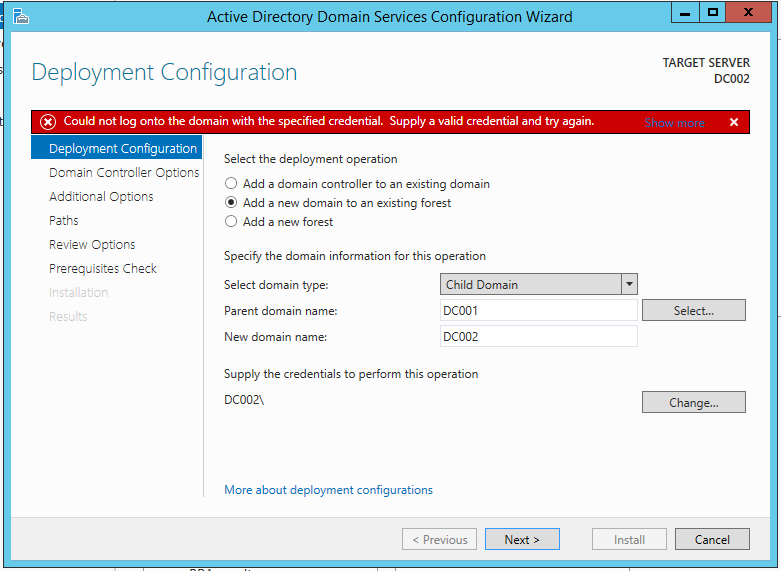Click the 'Could not log onto the domain' message
The width and height of the screenshot is (781, 571).
click(329, 121)
